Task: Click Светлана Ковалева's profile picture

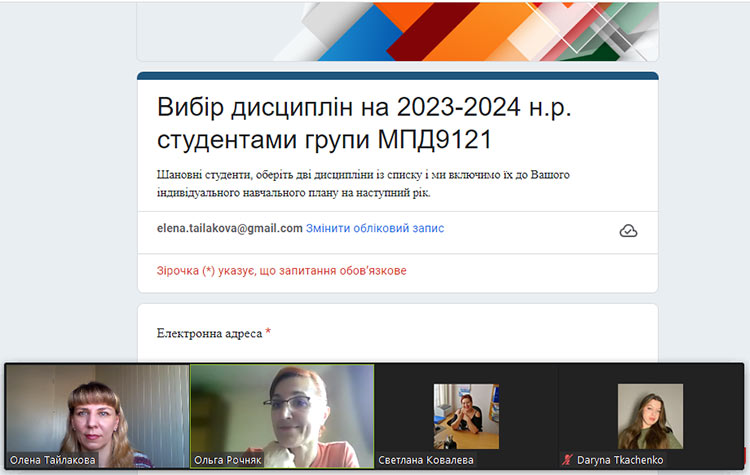Action: 466,416
